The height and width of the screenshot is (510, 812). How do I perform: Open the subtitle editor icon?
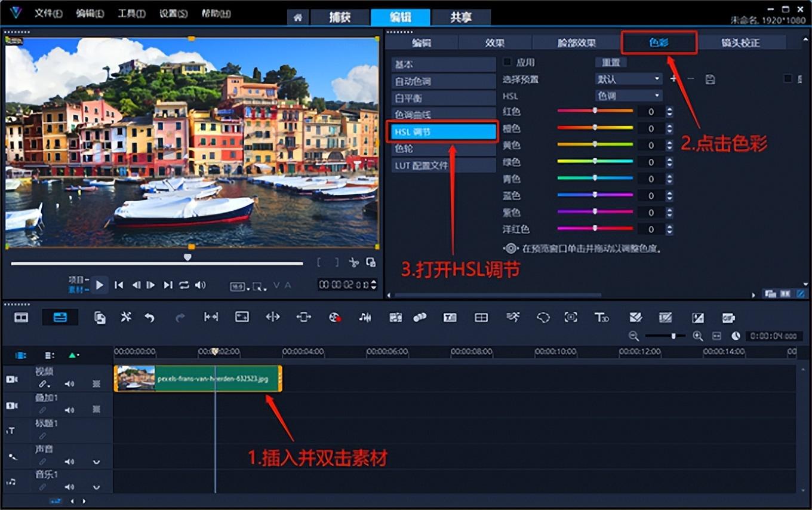(450, 318)
